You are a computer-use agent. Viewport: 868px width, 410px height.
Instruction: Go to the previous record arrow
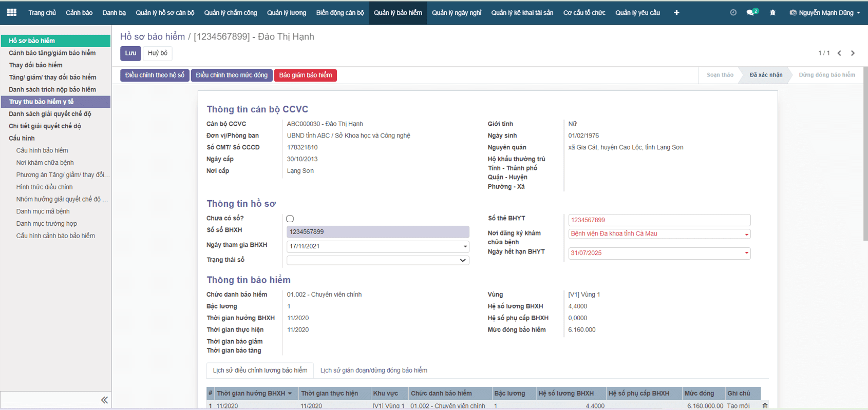(x=839, y=53)
